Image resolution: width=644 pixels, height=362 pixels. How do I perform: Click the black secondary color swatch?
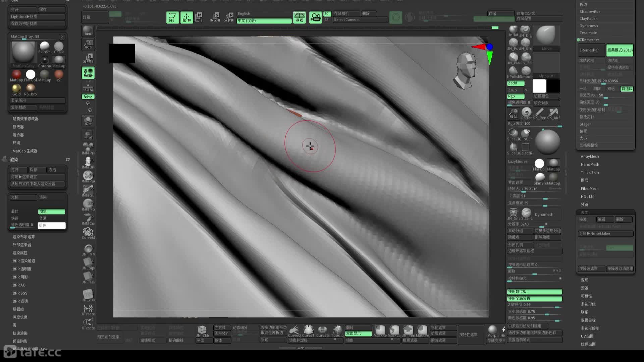coord(553,86)
